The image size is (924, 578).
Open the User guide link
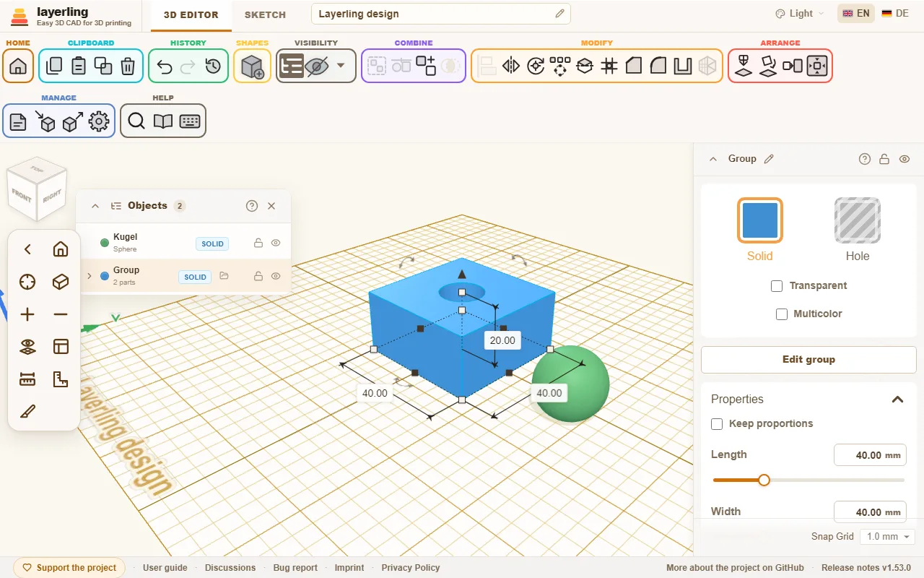pyautogui.click(x=165, y=568)
